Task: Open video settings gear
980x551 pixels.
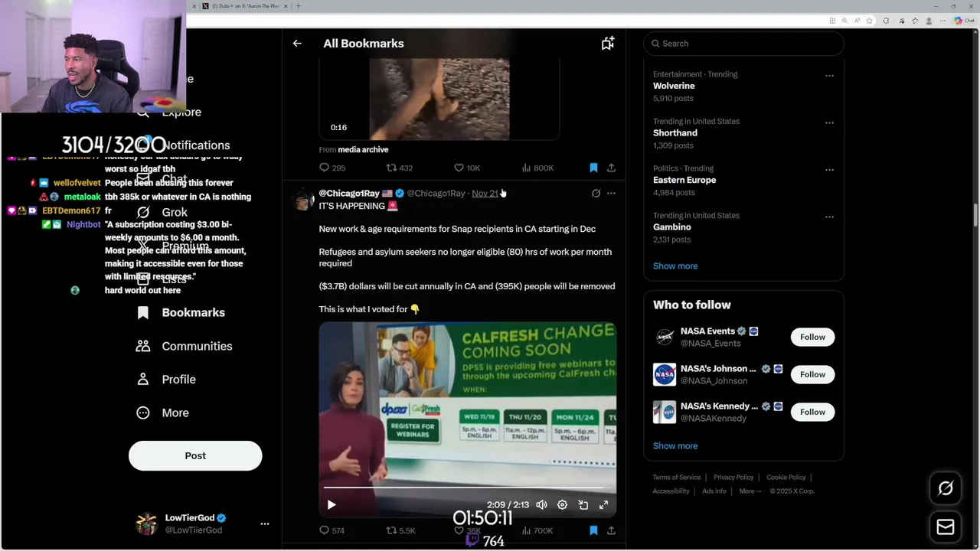Action: [x=562, y=505]
